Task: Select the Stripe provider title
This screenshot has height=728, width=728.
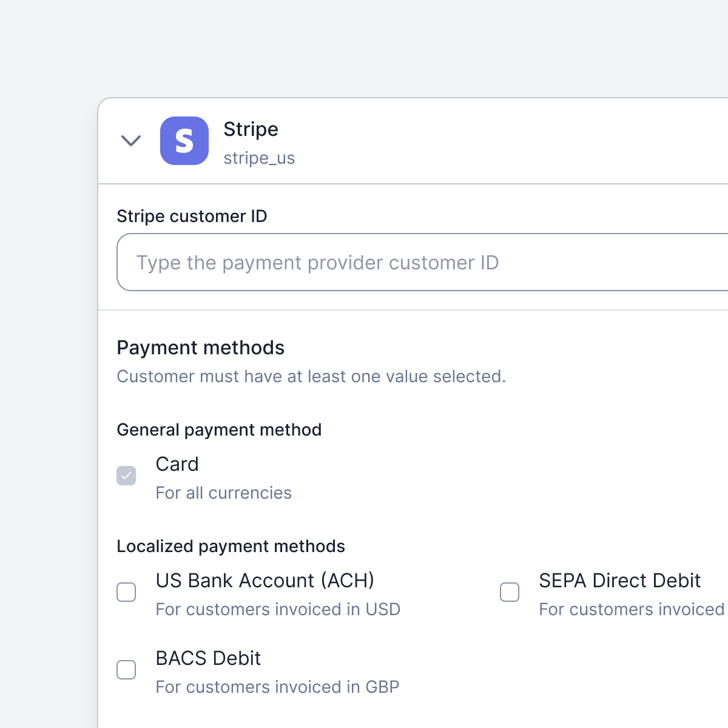Action: click(x=251, y=129)
